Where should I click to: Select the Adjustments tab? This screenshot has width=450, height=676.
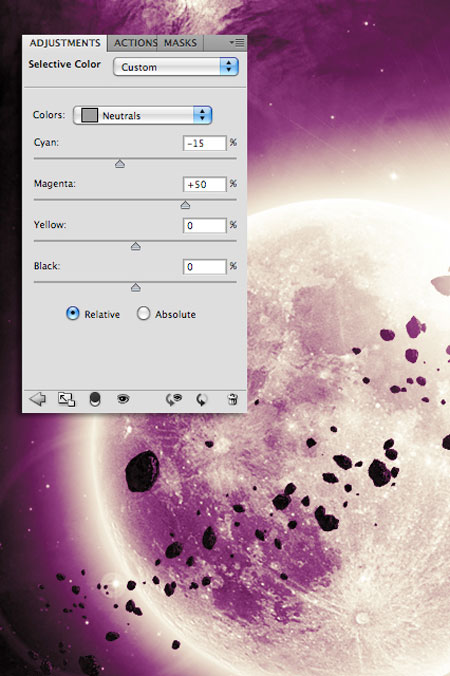click(65, 43)
